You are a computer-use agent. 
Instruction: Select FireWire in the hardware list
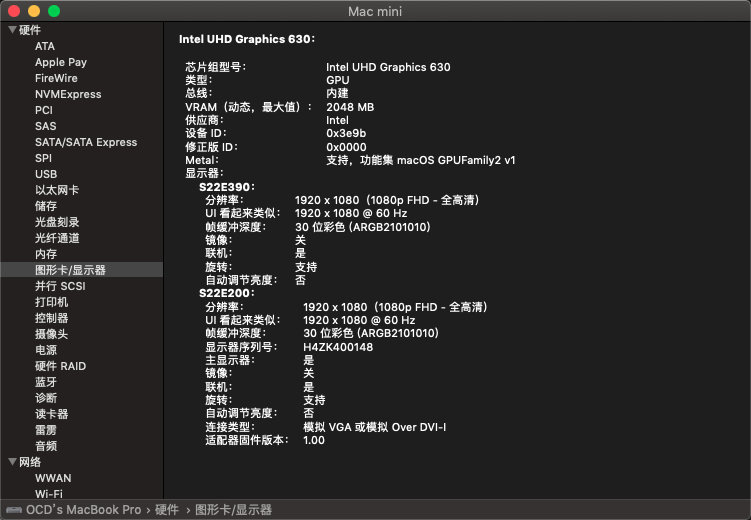(x=56, y=78)
